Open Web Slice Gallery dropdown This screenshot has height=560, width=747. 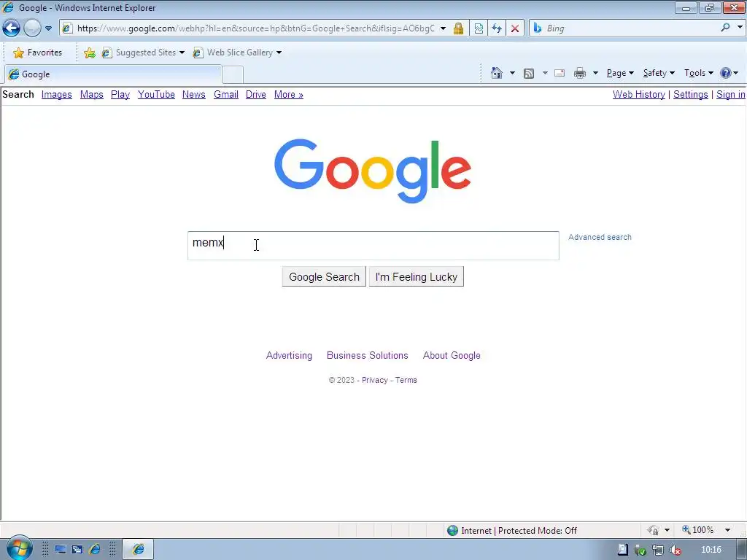[x=237, y=52]
